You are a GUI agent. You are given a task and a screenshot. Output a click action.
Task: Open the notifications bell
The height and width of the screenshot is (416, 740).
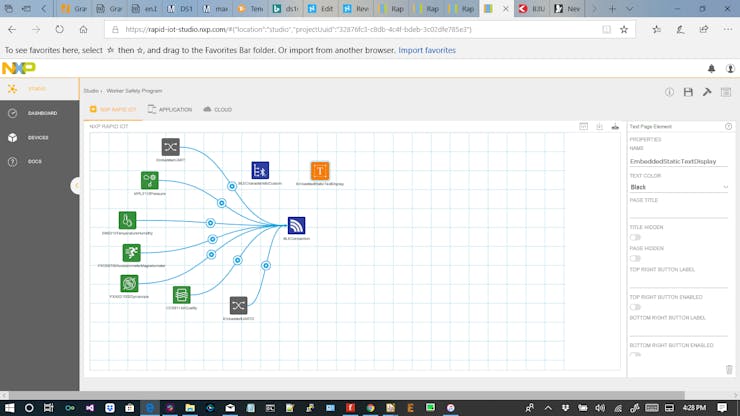pos(711,68)
